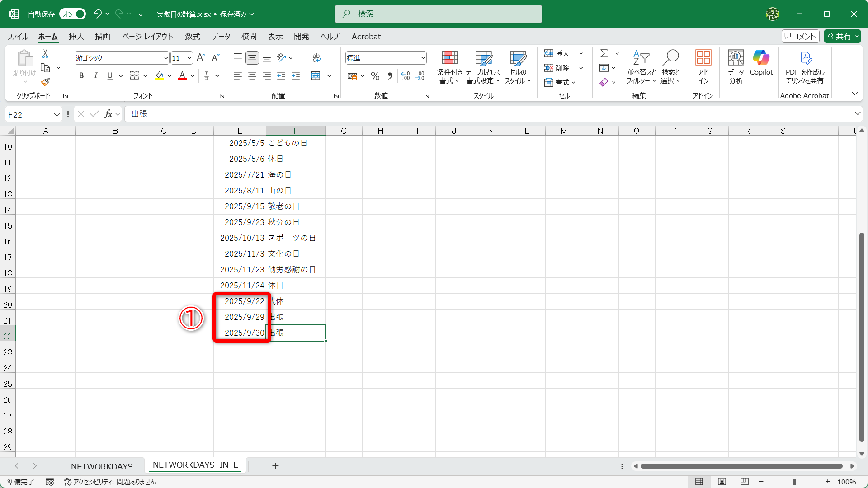
Task: Toggle bold formatting
Action: [x=81, y=76]
